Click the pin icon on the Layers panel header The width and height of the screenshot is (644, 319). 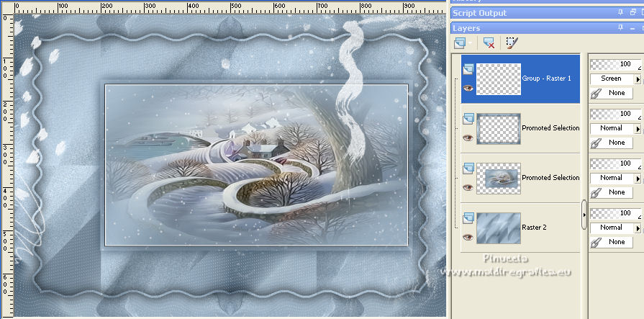[x=620, y=28]
